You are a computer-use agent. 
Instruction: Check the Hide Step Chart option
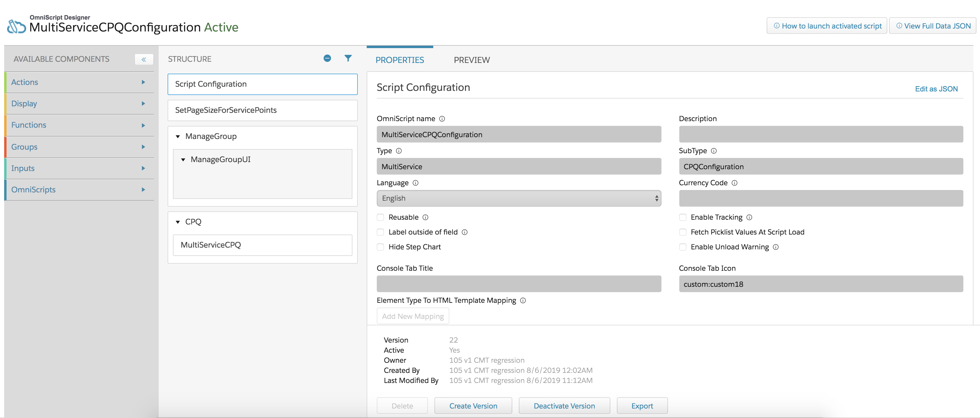(380, 247)
